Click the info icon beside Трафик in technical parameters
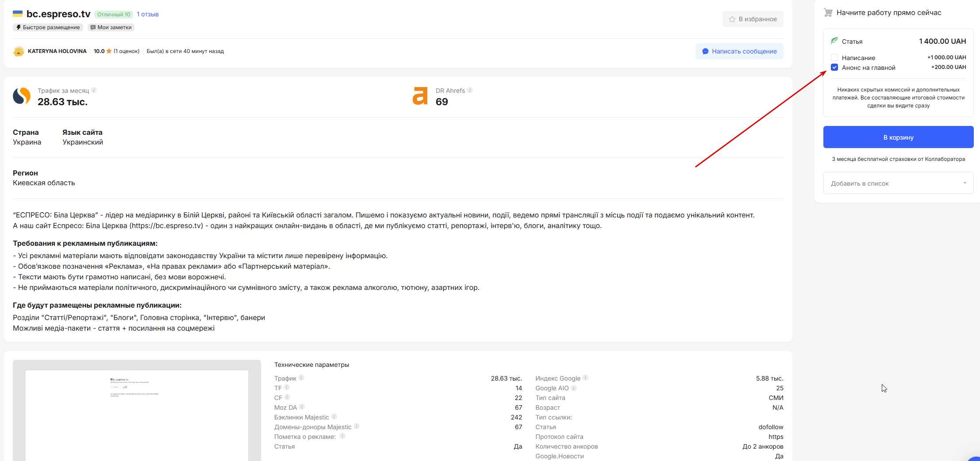Viewport: 980px width, 461px height. point(301,377)
